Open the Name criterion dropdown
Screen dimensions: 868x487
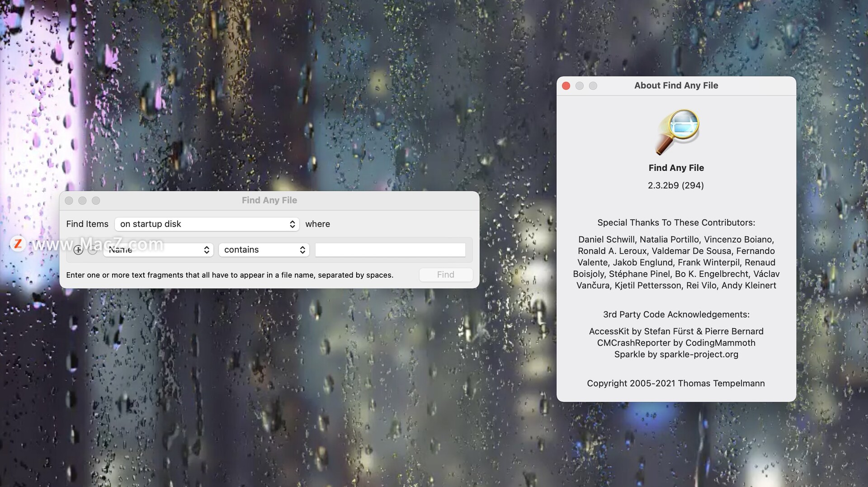158,250
